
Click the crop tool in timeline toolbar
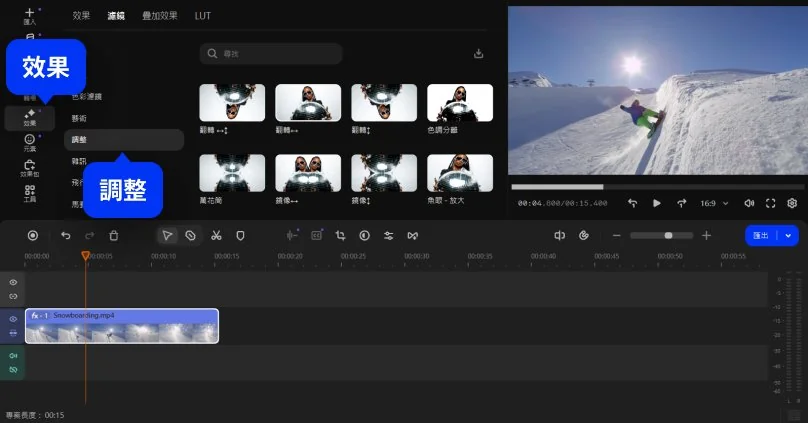click(x=340, y=235)
